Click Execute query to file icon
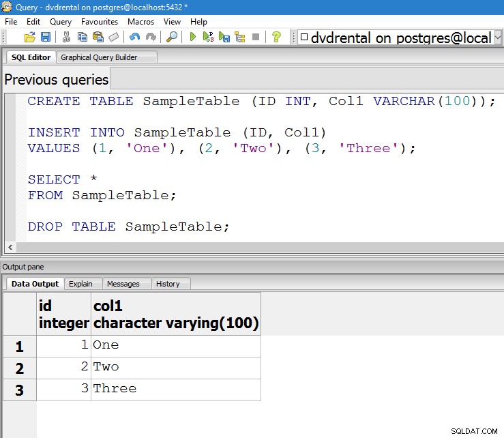Screen dimensions: 504x438 coord(224,38)
